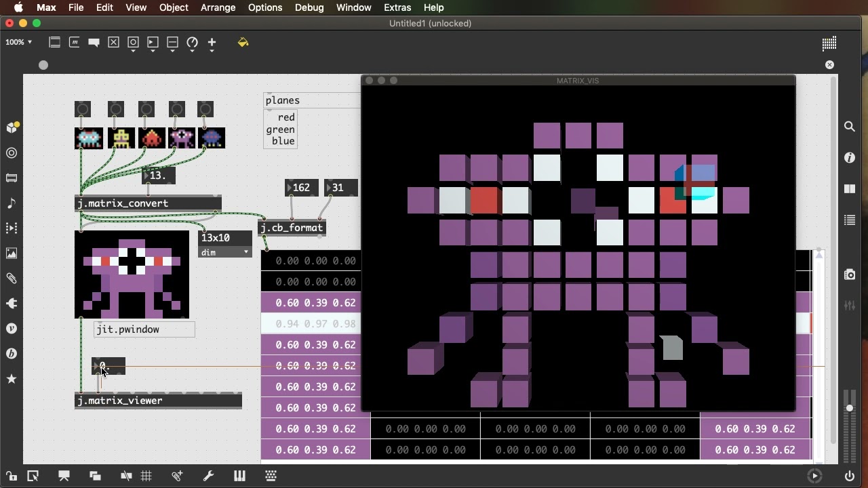Start playback with bottom-right play icon
This screenshot has height=488, width=868.
point(814,476)
